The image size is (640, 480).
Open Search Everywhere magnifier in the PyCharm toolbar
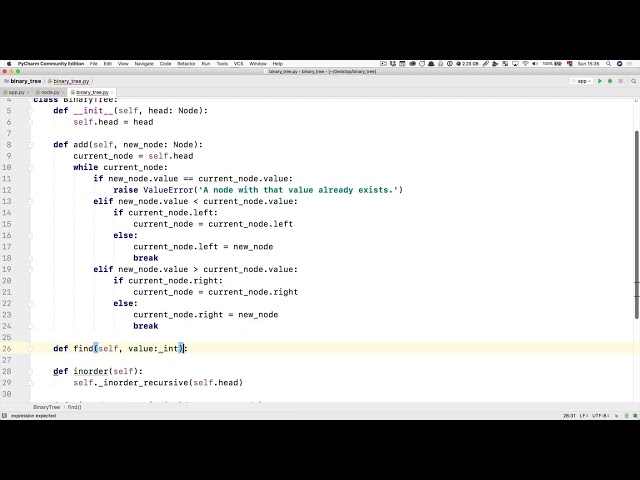click(633, 81)
